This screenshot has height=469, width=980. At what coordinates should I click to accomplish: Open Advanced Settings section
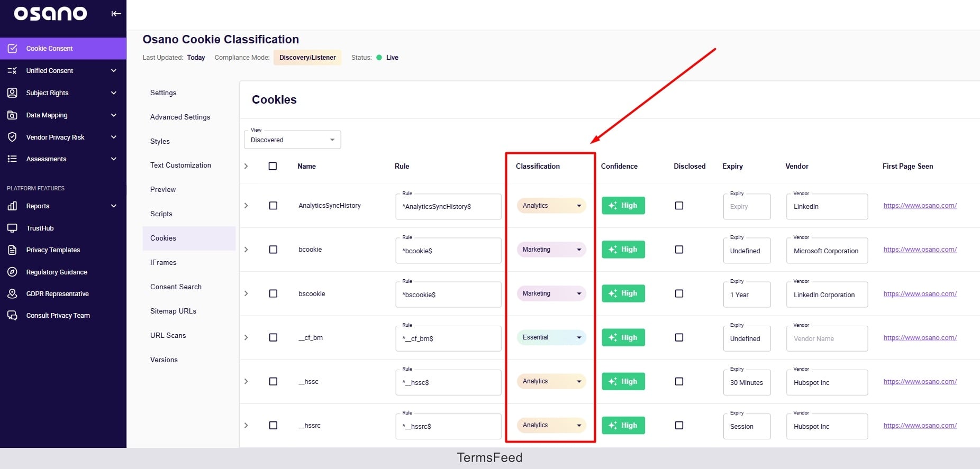click(180, 117)
